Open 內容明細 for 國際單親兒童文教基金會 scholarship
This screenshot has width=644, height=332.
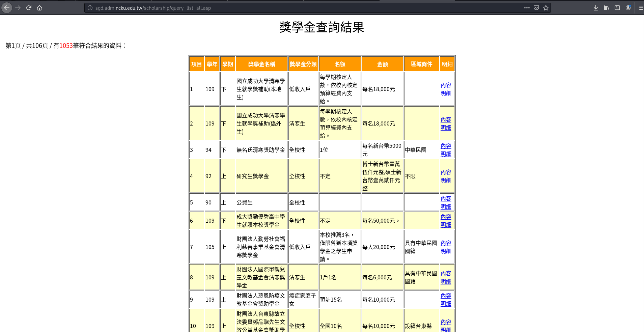[446, 278]
